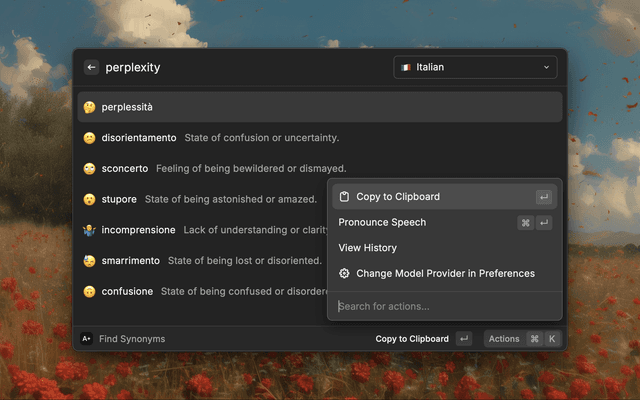Open View History from actions menu
Viewport: 640px width, 400px height.
click(367, 248)
